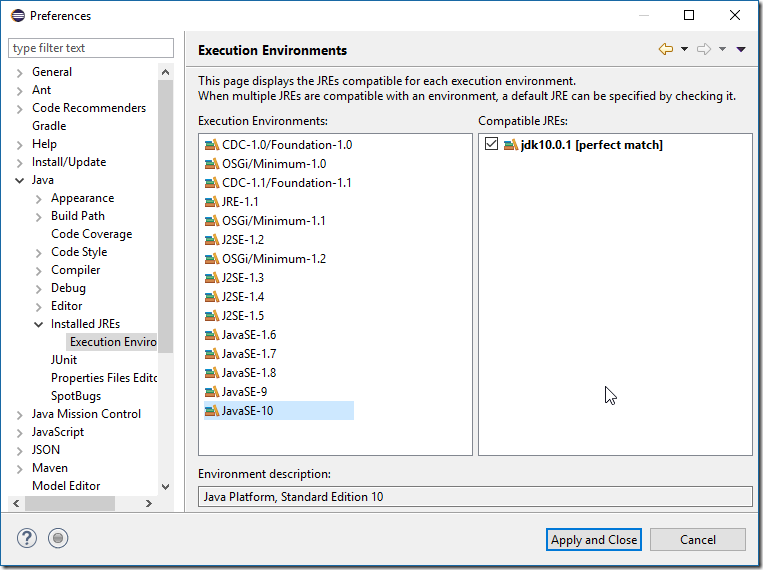Expand the Build Path node
This screenshot has width=763, height=570.
click(38, 217)
